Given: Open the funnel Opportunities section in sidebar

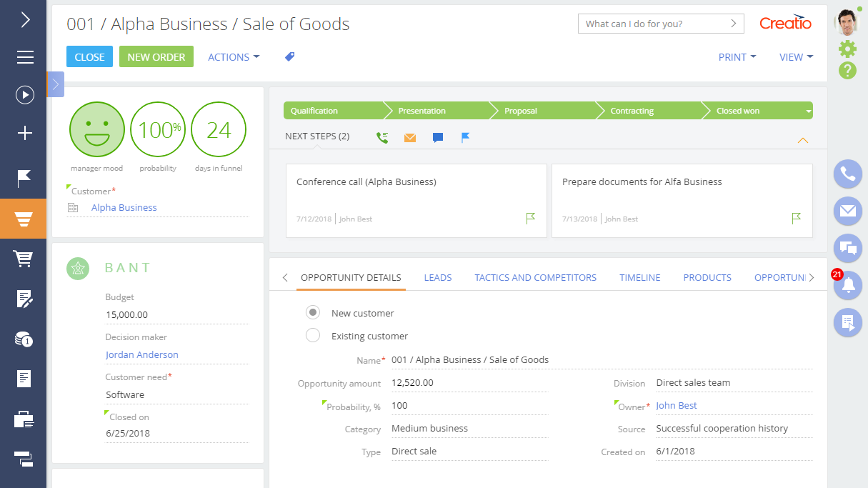Looking at the screenshot, I should coord(24,219).
